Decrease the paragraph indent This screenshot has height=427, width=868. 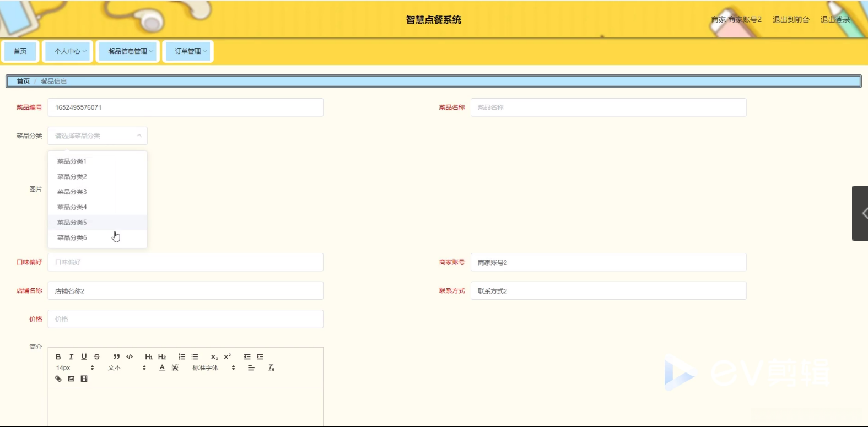247,356
